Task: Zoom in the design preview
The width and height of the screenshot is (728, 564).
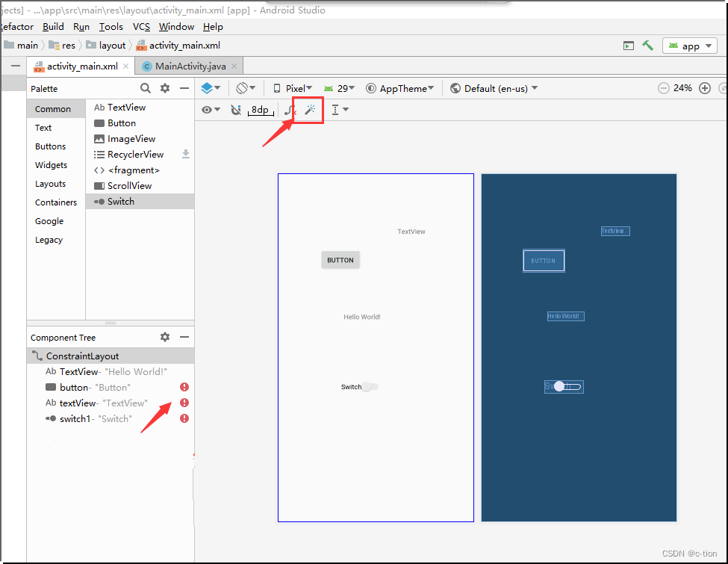Action: (x=705, y=88)
